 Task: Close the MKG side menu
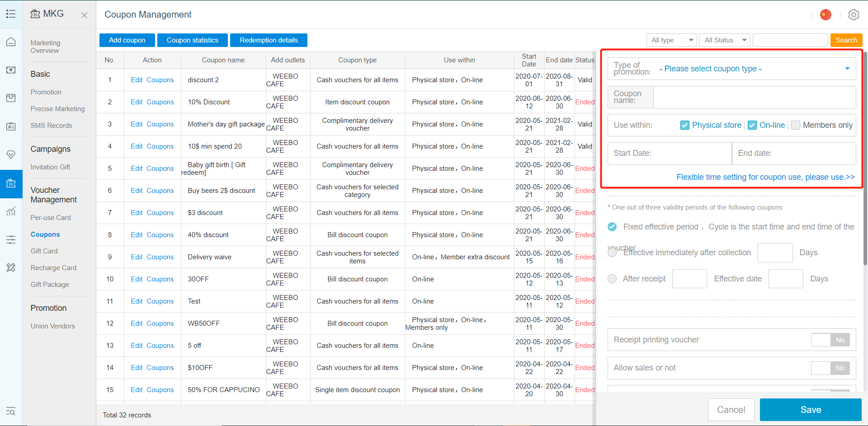84,15
